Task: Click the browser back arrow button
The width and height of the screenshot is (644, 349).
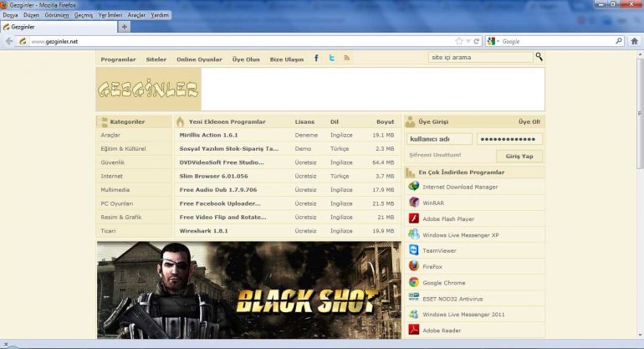Action: coord(9,41)
